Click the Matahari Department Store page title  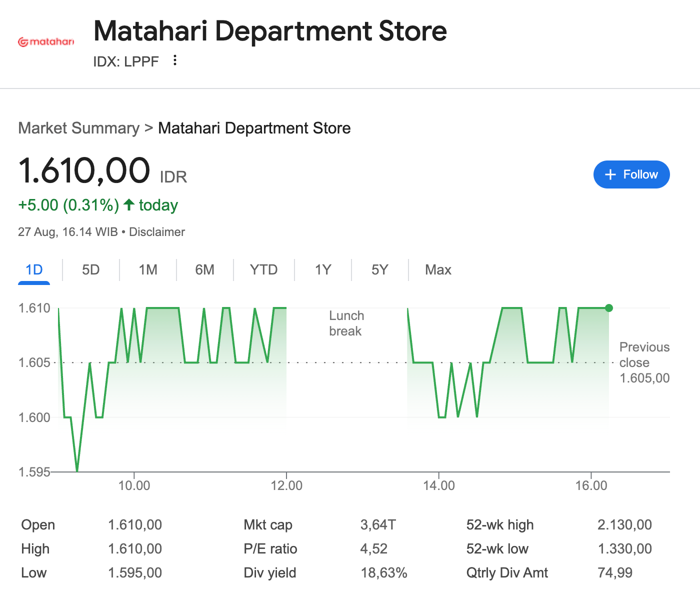coord(270,31)
